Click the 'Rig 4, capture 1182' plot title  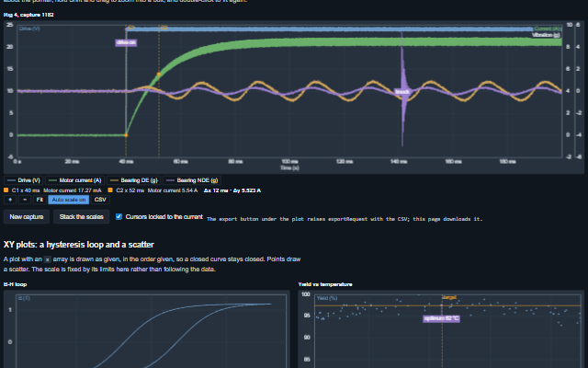pyautogui.click(x=28, y=15)
